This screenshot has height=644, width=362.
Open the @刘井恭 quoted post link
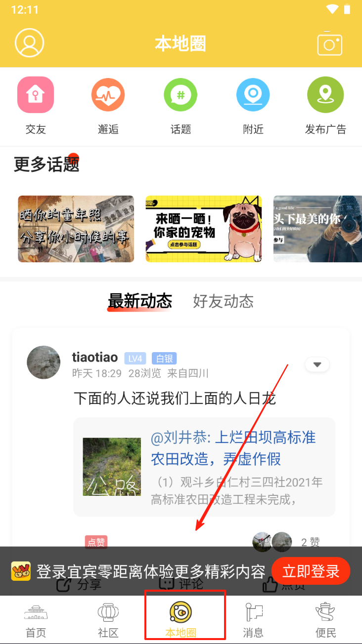(233, 448)
